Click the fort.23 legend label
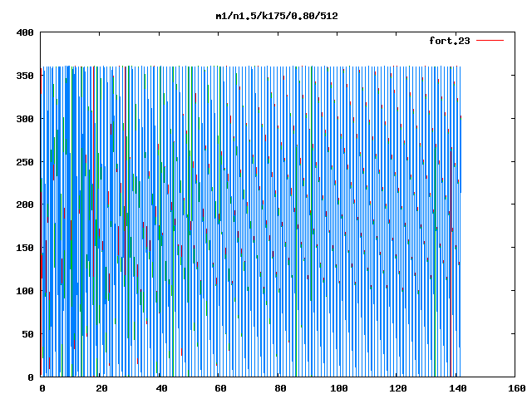532x399 pixels. click(450, 41)
